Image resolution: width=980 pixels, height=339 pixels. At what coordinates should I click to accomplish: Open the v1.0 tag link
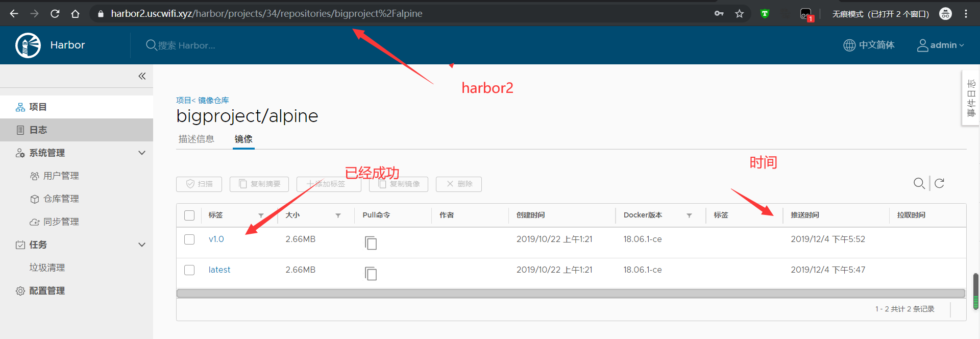(x=216, y=239)
